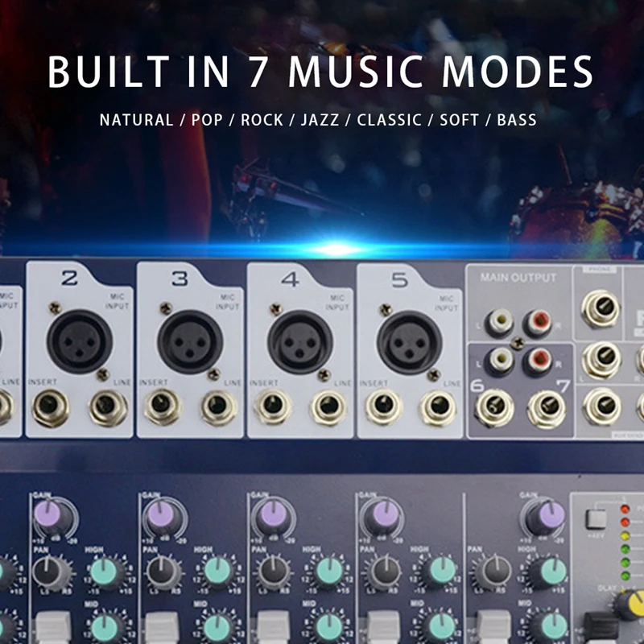Click the BUILT IN 7 MUSIC MODES headline
The width and height of the screenshot is (644, 644).
coord(321,71)
